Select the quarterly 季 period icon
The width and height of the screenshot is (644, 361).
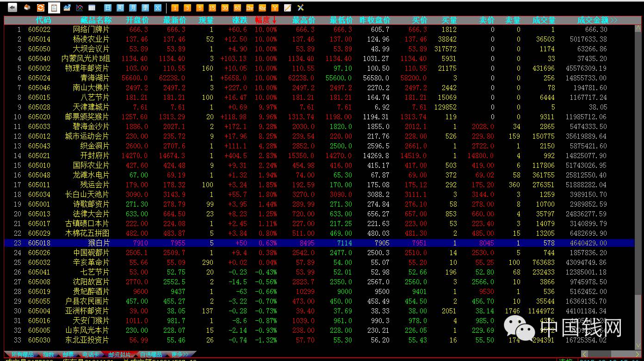click(x=145, y=8)
